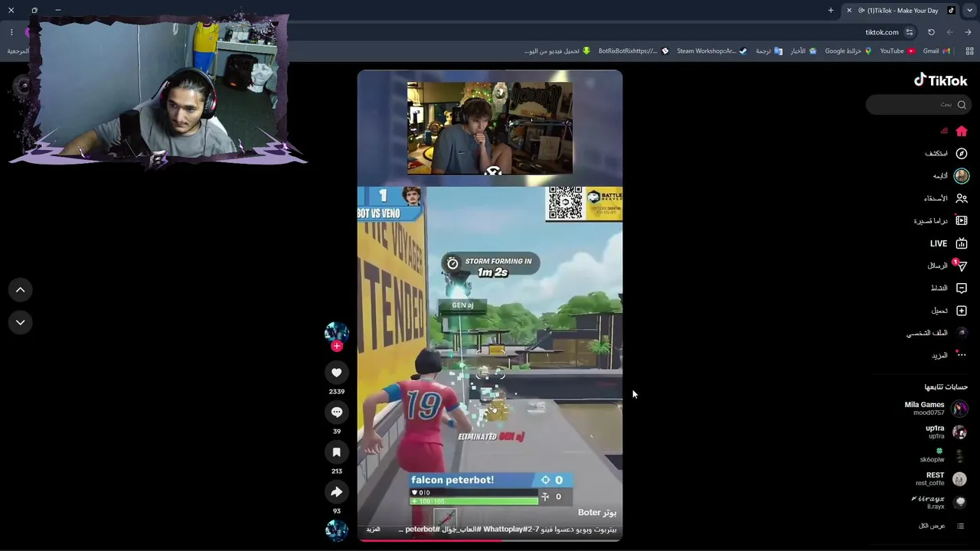
Task: Open site information icon beside tiktok.com
Action: (x=910, y=32)
